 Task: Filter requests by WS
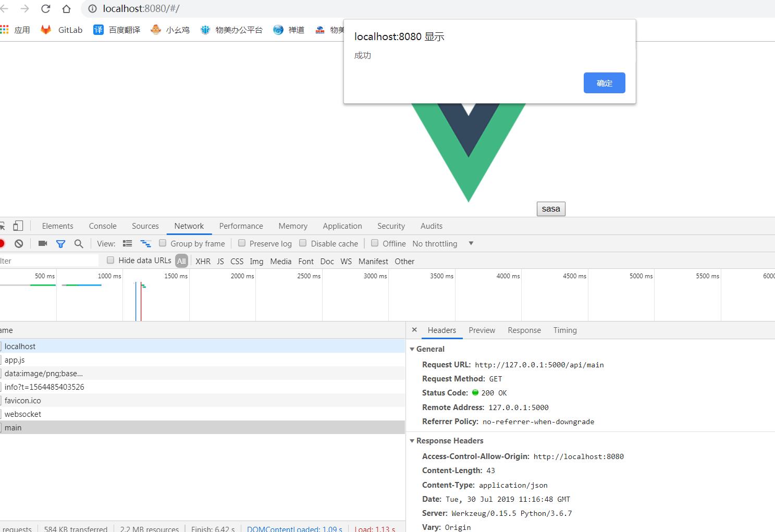pos(346,262)
